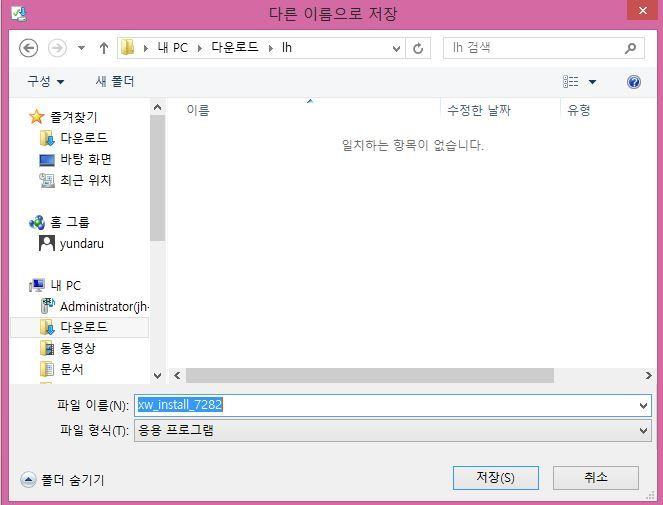This screenshot has height=505, width=663.
Task: Select 다운로드 in the address path
Action: tap(235, 47)
